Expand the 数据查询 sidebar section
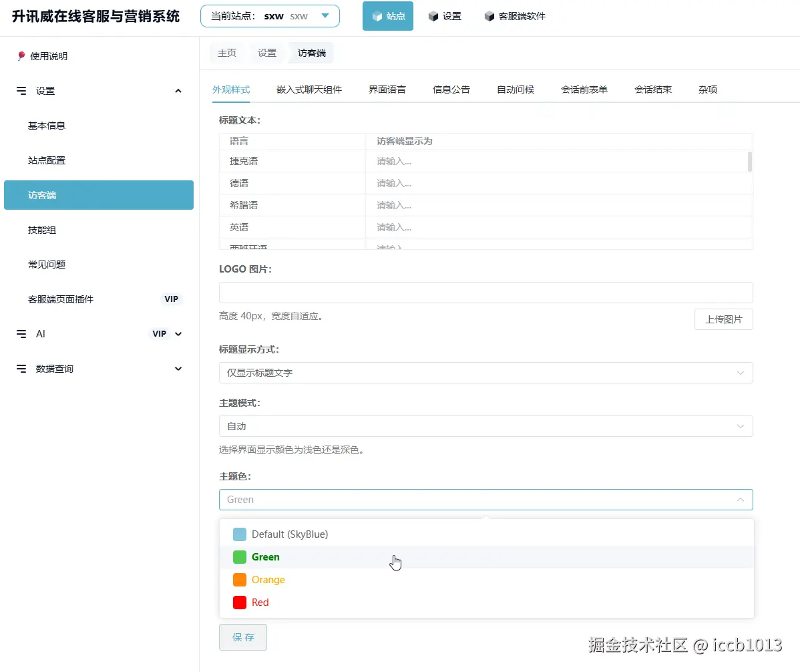Screen dimensions: 800x672 (x=178, y=369)
